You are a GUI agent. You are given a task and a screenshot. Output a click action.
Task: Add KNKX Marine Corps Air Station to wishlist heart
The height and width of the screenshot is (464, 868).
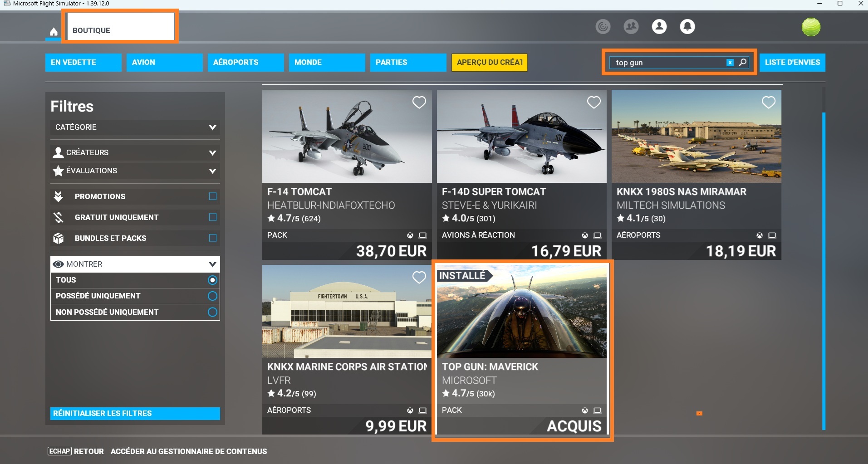[x=419, y=278]
